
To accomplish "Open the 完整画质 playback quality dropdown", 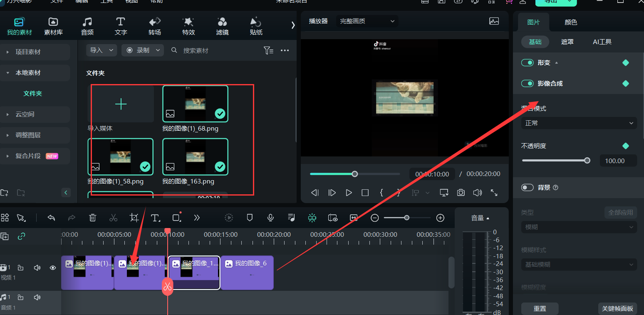I will coord(367,21).
